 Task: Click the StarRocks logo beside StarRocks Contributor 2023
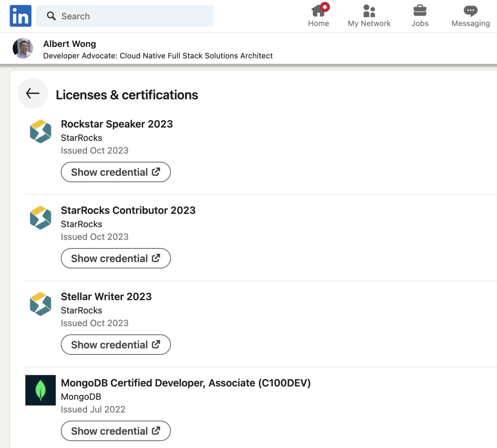point(40,217)
